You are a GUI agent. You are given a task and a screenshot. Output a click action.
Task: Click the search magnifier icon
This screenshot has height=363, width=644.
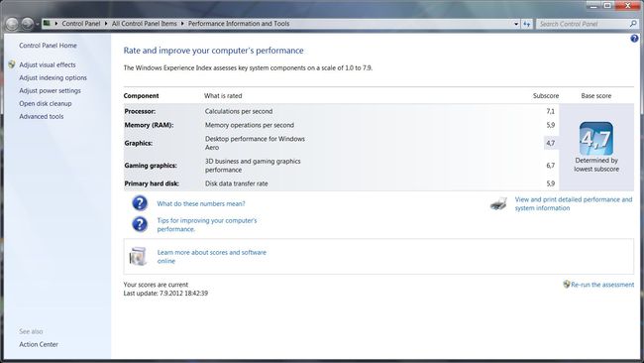click(x=633, y=24)
